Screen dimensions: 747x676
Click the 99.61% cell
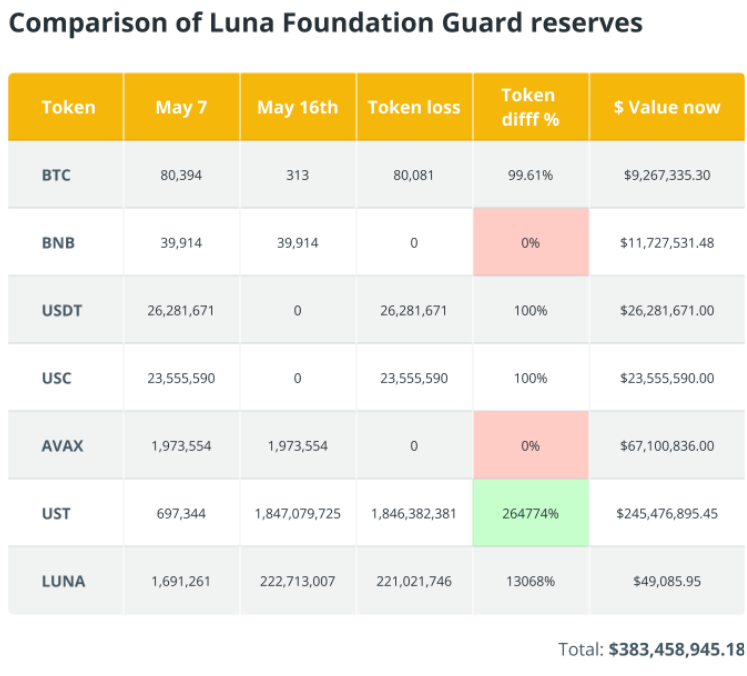(x=530, y=175)
